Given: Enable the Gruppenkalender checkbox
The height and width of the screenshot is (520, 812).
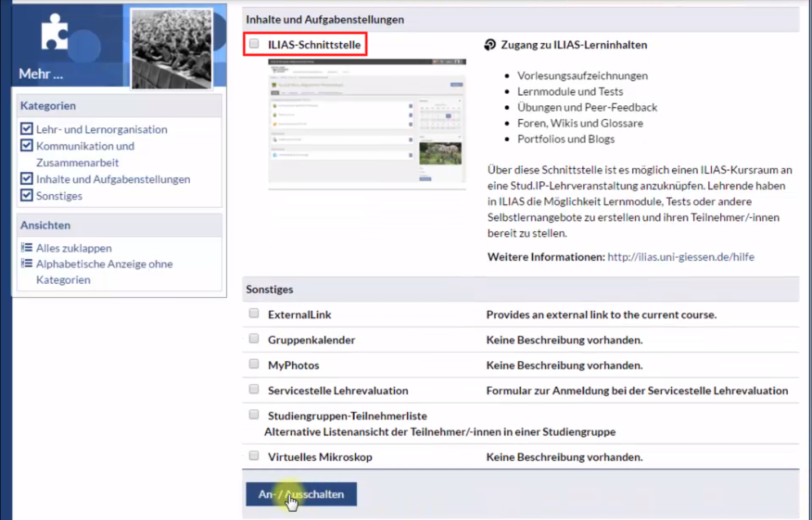Looking at the screenshot, I should coord(254,339).
